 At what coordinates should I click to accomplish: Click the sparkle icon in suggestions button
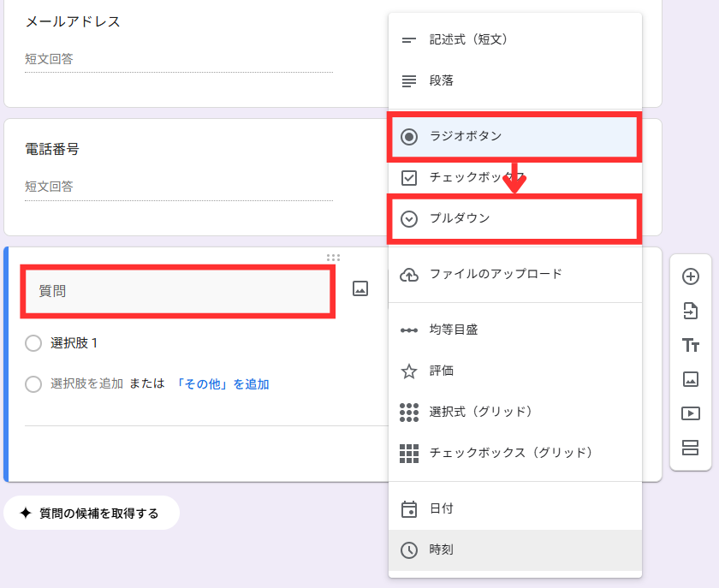[26, 513]
